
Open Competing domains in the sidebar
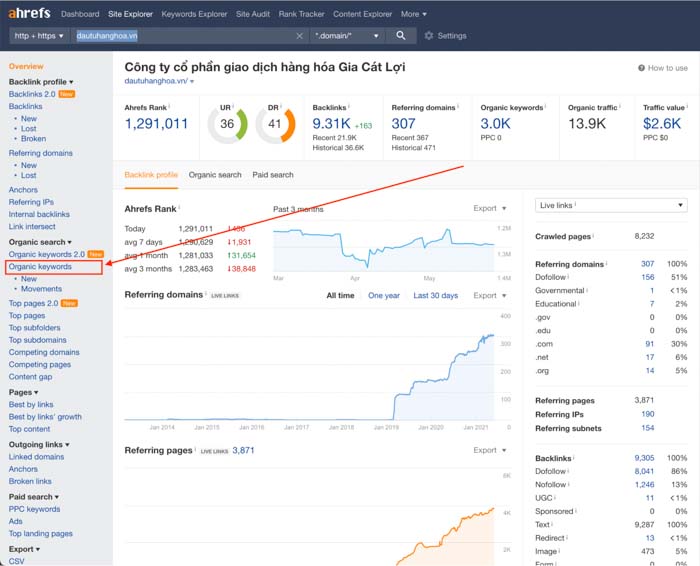coord(44,352)
